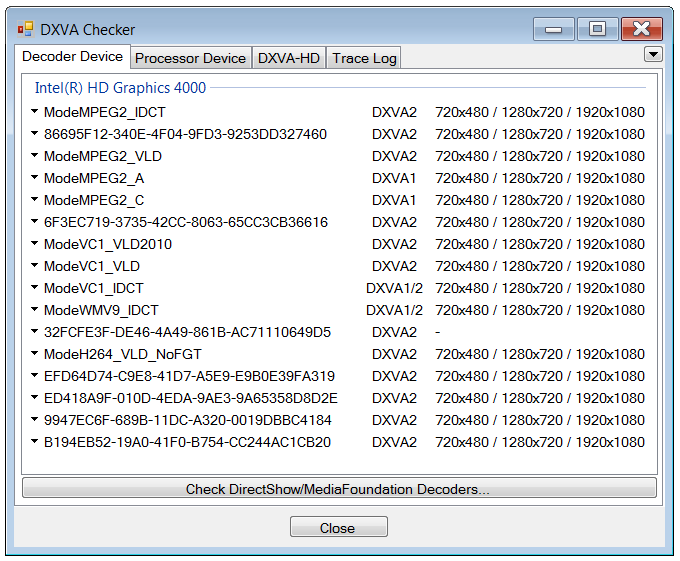Image resolution: width=680 pixels, height=561 pixels.
Task: Click the DXVA Checker app icon in title bar
Action: (x=25, y=29)
